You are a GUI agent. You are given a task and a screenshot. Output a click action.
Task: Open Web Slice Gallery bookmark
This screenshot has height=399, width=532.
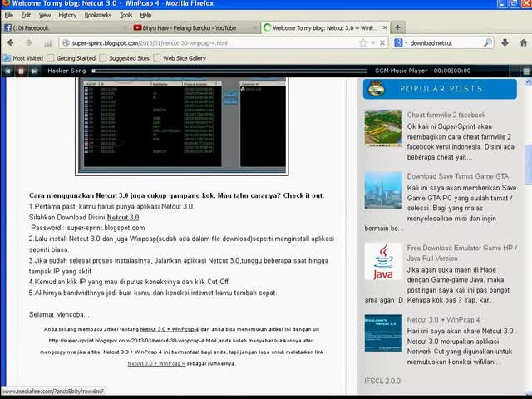pyautogui.click(x=180, y=58)
